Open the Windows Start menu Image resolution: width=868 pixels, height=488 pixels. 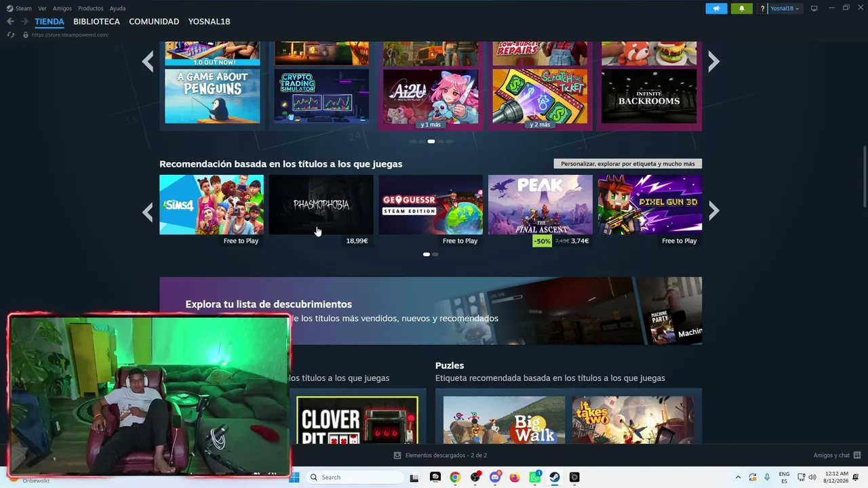point(294,477)
